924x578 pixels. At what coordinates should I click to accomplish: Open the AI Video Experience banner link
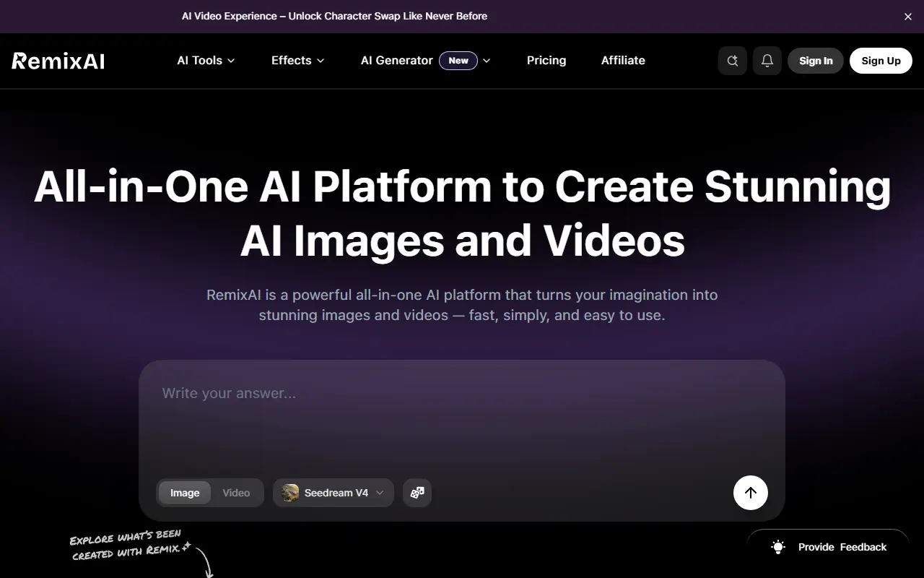(x=334, y=16)
